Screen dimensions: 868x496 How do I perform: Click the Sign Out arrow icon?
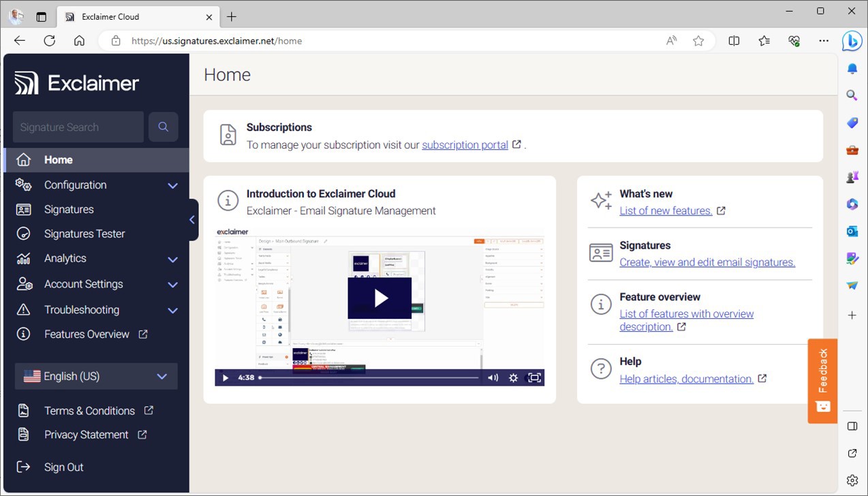23,467
